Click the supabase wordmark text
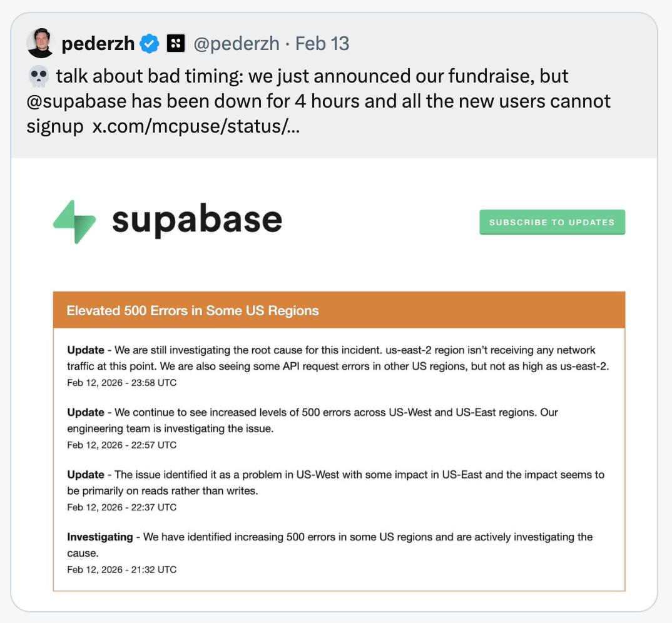The height and width of the screenshot is (623, 672). pyautogui.click(x=197, y=220)
